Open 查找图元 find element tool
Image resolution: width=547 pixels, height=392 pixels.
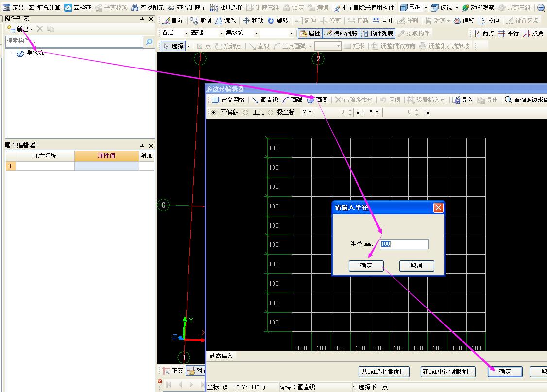pos(148,7)
